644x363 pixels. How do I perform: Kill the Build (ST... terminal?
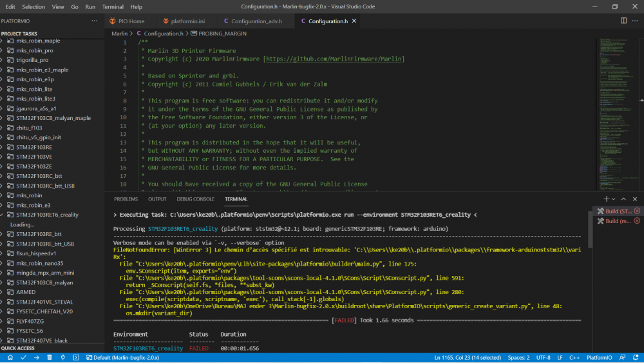pos(637,211)
